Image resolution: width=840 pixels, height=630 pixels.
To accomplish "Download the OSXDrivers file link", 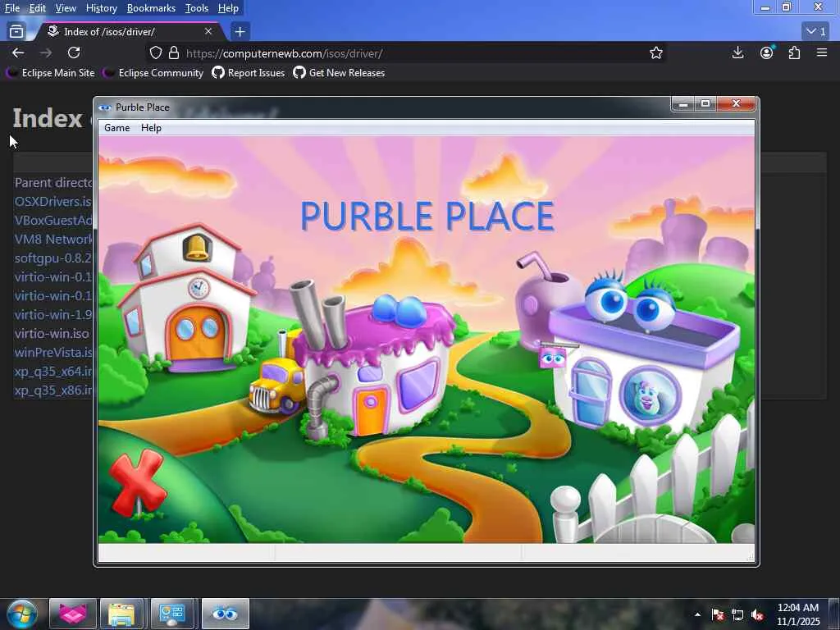I will tap(53, 202).
